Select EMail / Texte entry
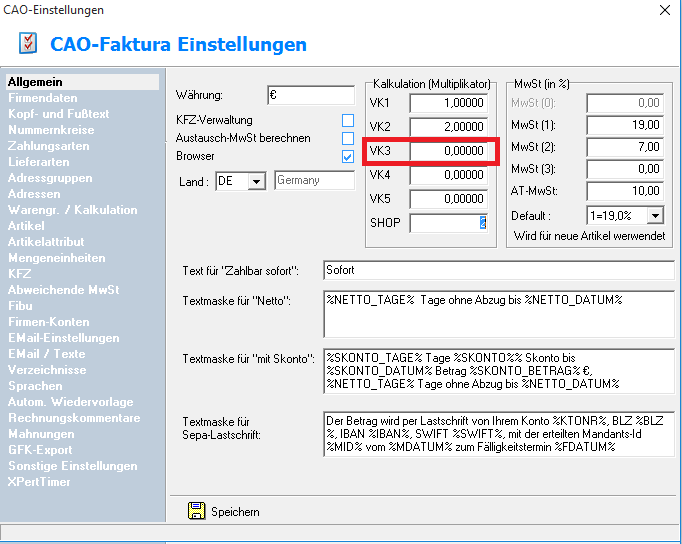 pyautogui.click(x=47, y=354)
